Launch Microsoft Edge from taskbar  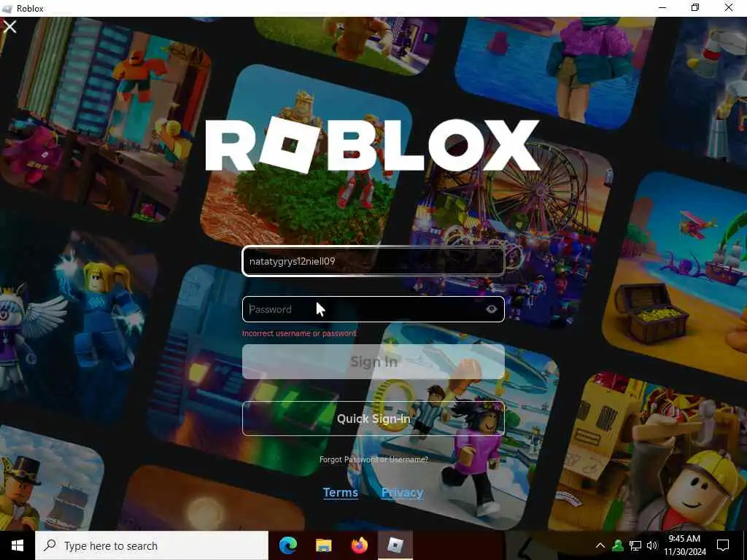[x=287, y=545]
